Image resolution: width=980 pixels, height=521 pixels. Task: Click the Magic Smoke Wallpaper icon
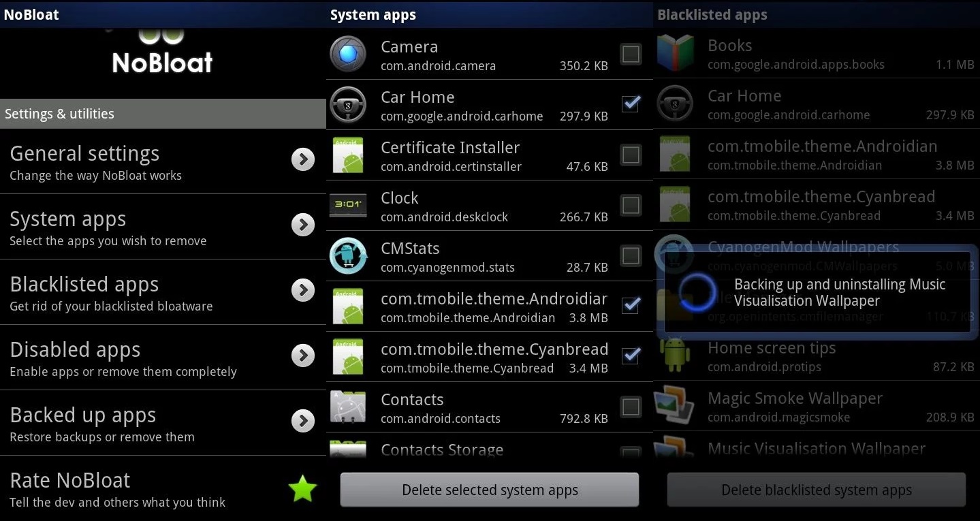(x=675, y=406)
